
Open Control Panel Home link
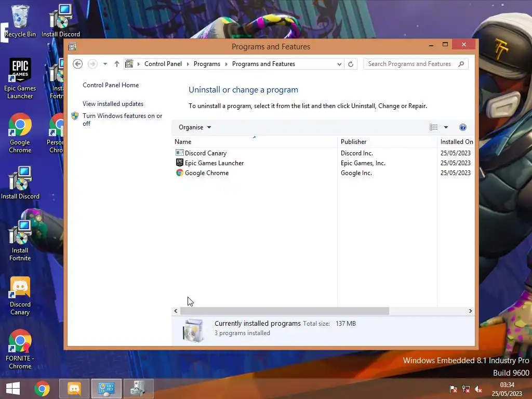(x=111, y=85)
